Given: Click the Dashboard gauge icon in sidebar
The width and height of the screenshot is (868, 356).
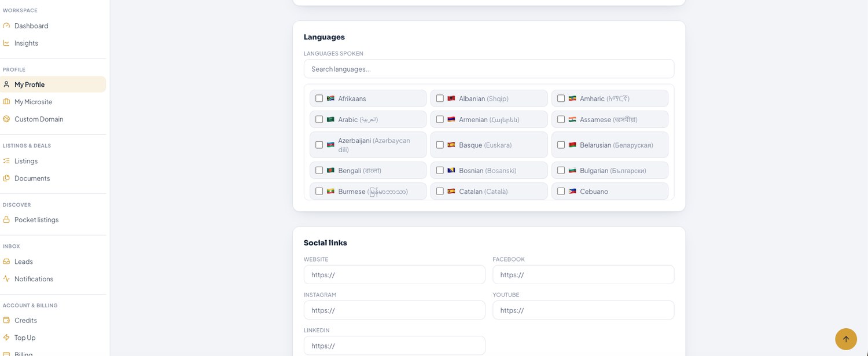Looking at the screenshot, I should click(x=6, y=26).
